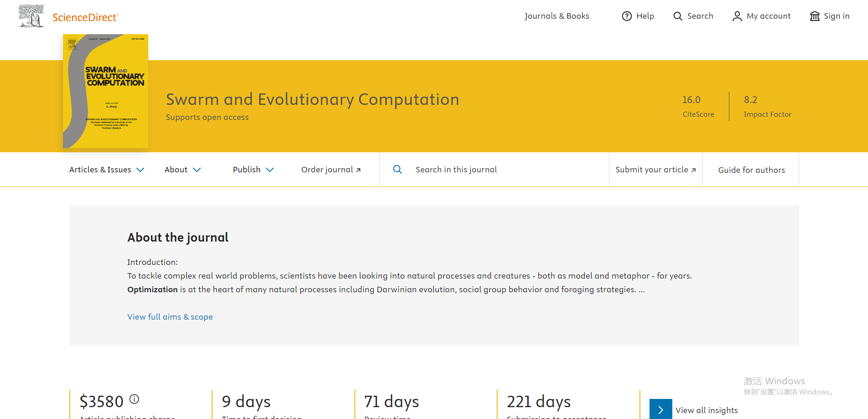Click Submit your article link
The width and height of the screenshot is (868, 419).
[652, 170]
